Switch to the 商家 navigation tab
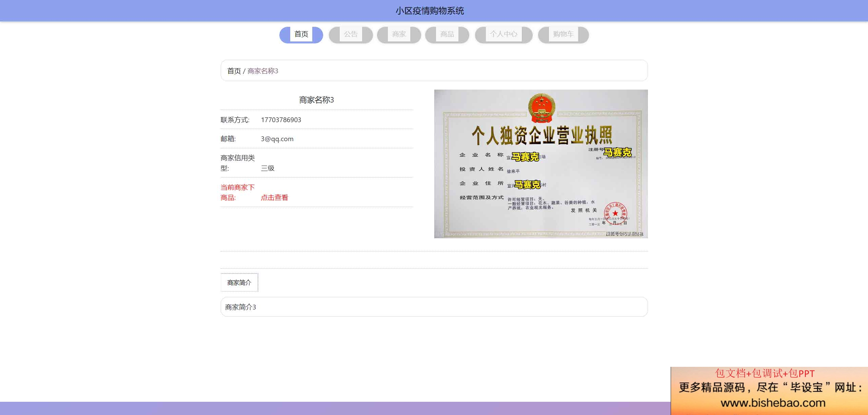The height and width of the screenshot is (415, 868). (399, 35)
